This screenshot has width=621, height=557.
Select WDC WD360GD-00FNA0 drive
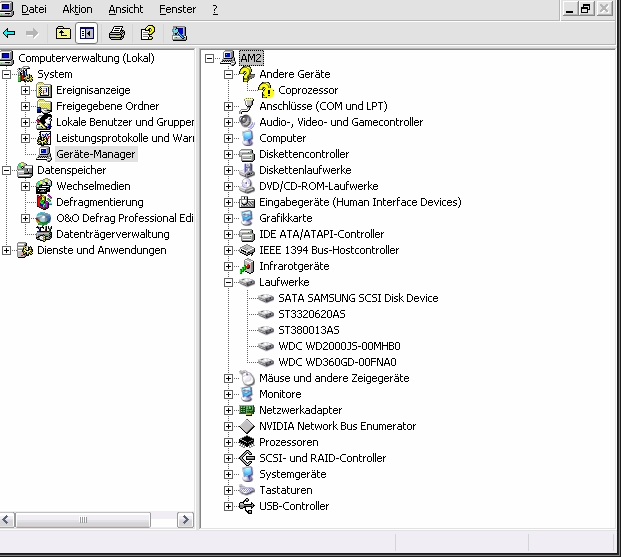coord(337,362)
